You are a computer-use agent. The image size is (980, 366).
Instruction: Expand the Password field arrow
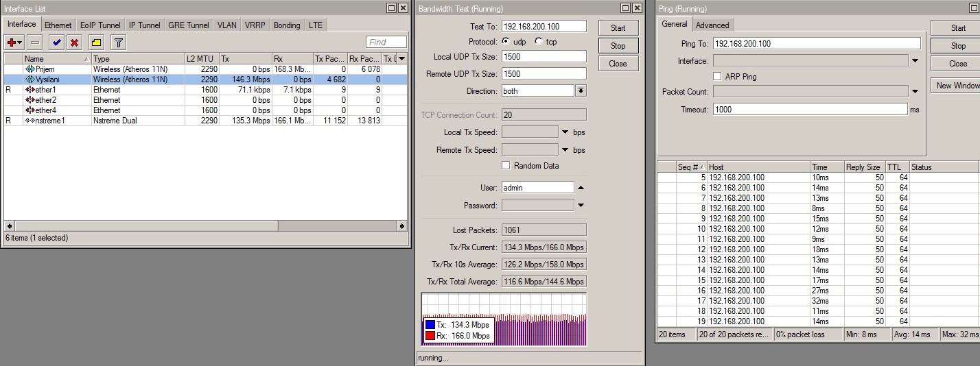pyautogui.click(x=581, y=205)
